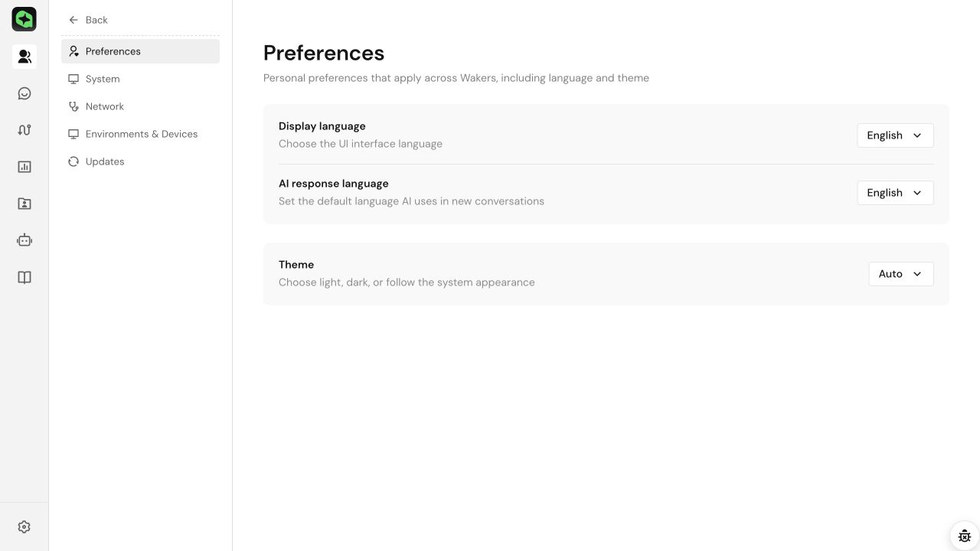Open the contacts people icon in sidebar
980x551 pixels.
click(x=24, y=57)
